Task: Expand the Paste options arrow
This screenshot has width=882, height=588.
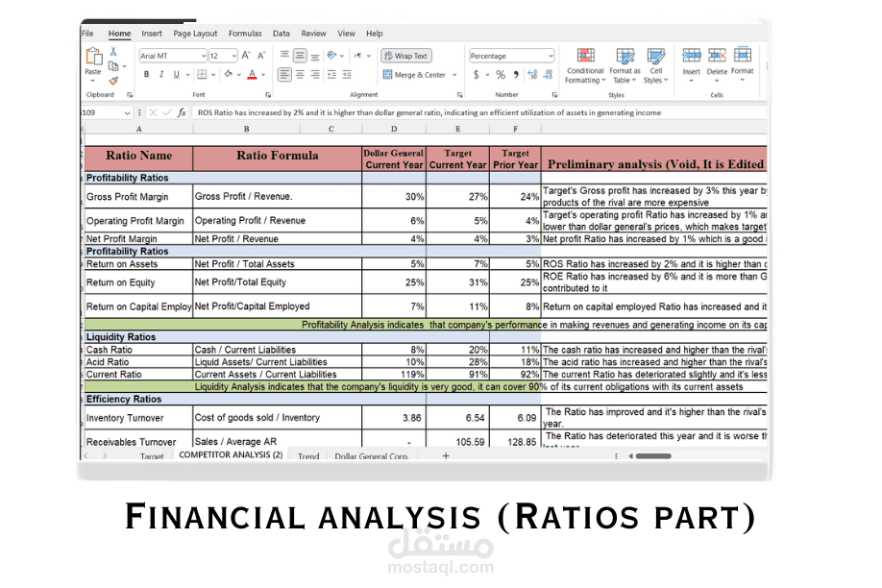Action: coord(93,81)
